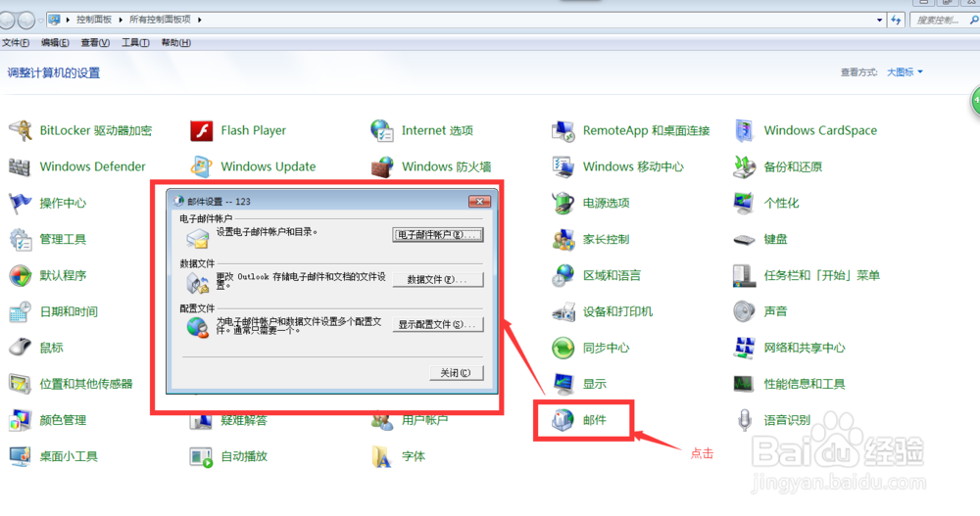Screen dimensions: 980x516
Task: Open 默认程序 icon
Action: coord(20,275)
